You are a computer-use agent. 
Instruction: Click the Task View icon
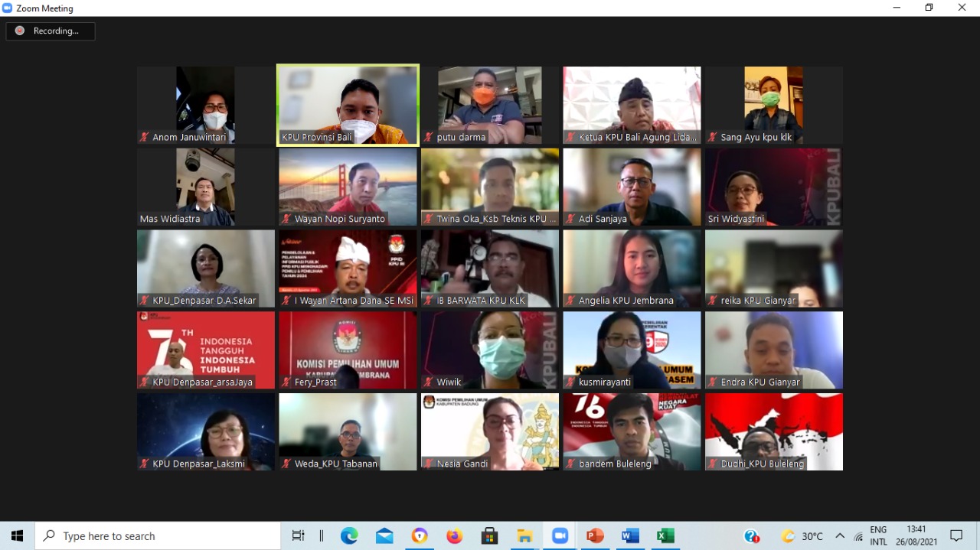[x=299, y=536]
